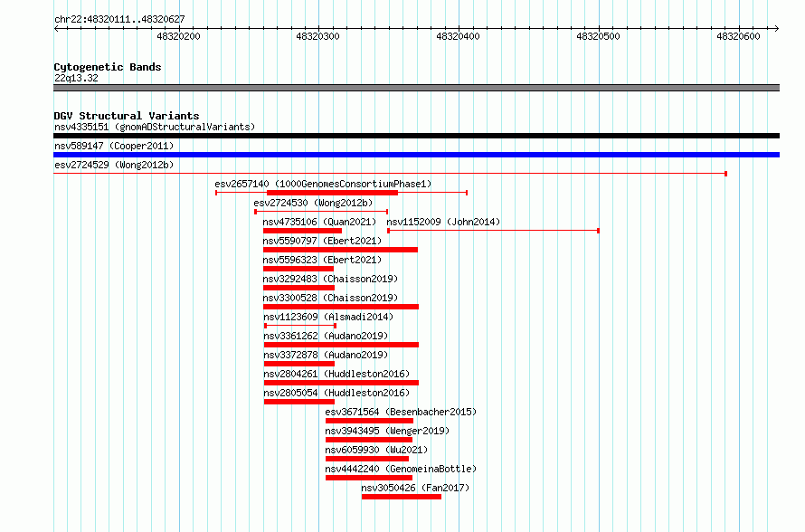Select the esv2724529 (Wong2012b) variant label
The width and height of the screenshot is (805, 532).
(x=114, y=165)
